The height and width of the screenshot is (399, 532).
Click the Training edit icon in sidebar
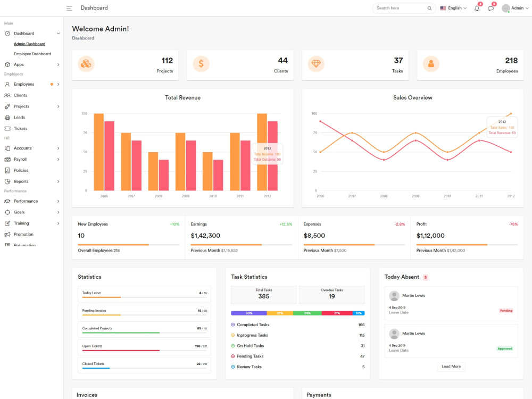tap(7, 223)
